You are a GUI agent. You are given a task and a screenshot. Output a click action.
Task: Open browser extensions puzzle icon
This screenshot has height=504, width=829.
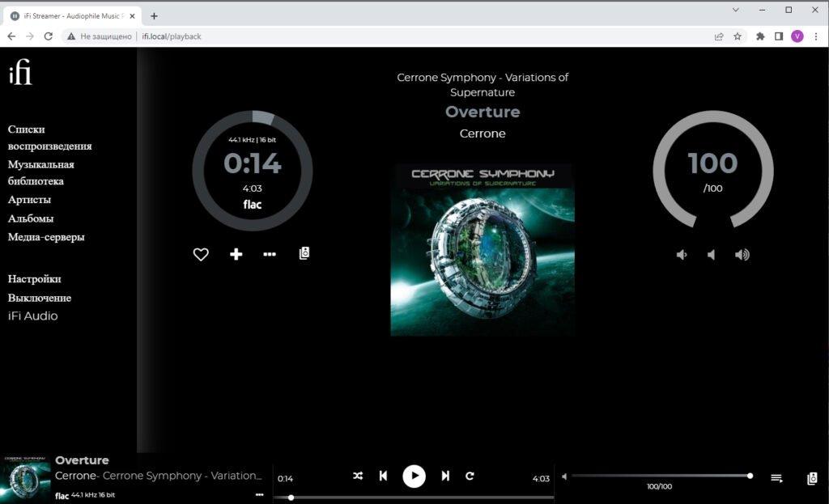[x=760, y=36]
